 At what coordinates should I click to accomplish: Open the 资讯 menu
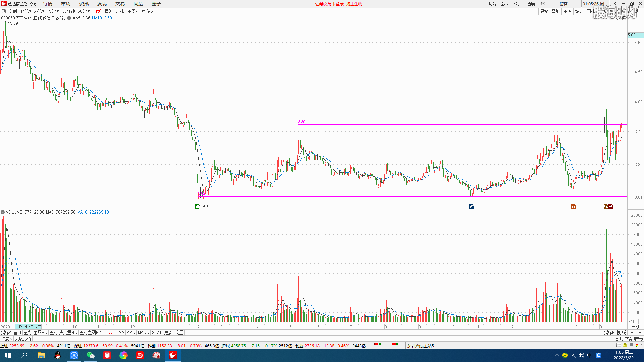pyautogui.click(x=84, y=4)
